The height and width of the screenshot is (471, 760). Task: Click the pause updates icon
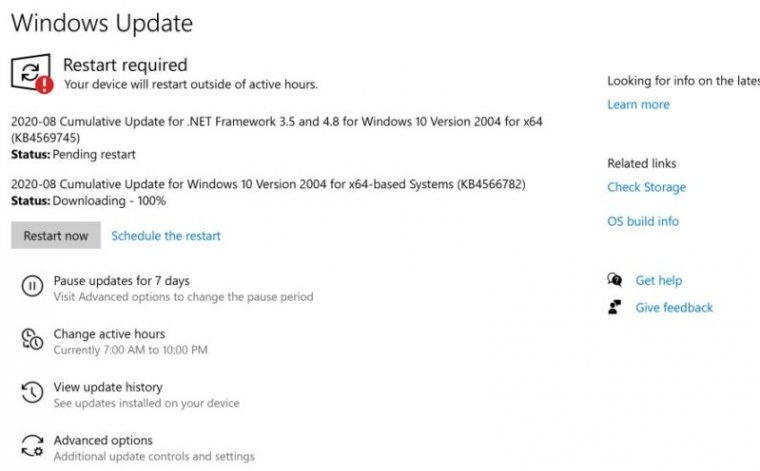(32, 288)
